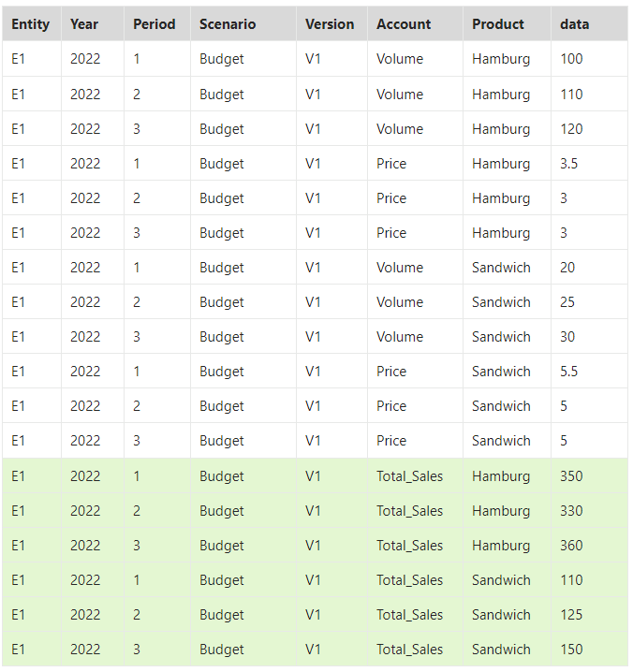Select the Period column header

click(154, 24)
